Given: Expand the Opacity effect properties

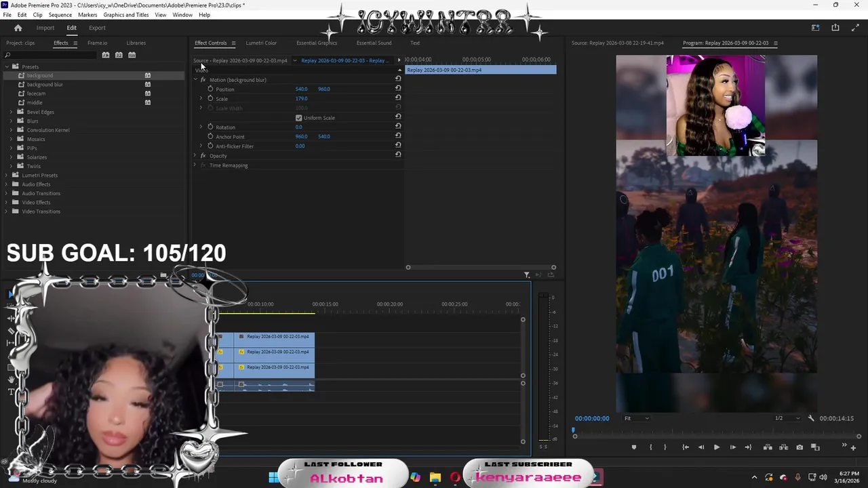Looking at the screenshot, I should pos(195,156).
